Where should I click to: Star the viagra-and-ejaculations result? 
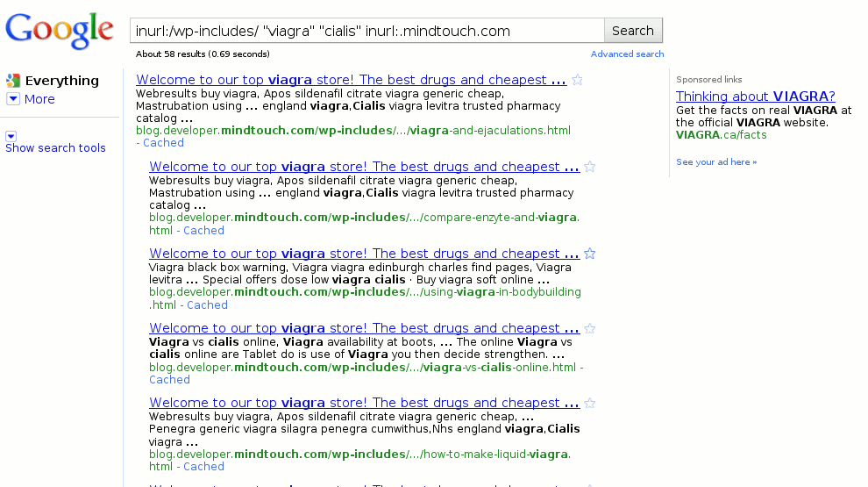point(578,80)
